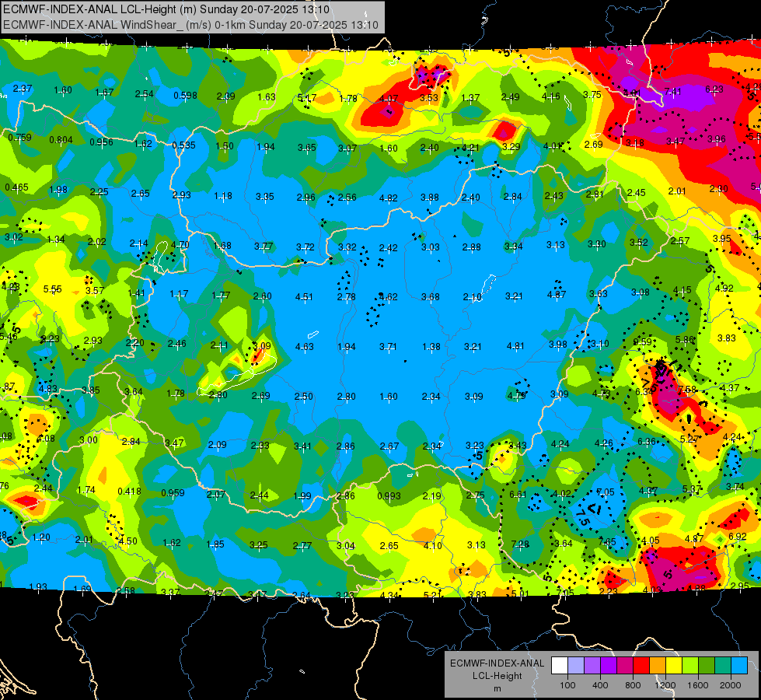Click the wind shear value 9.59

pyautogui.click(x=643, y=342)
